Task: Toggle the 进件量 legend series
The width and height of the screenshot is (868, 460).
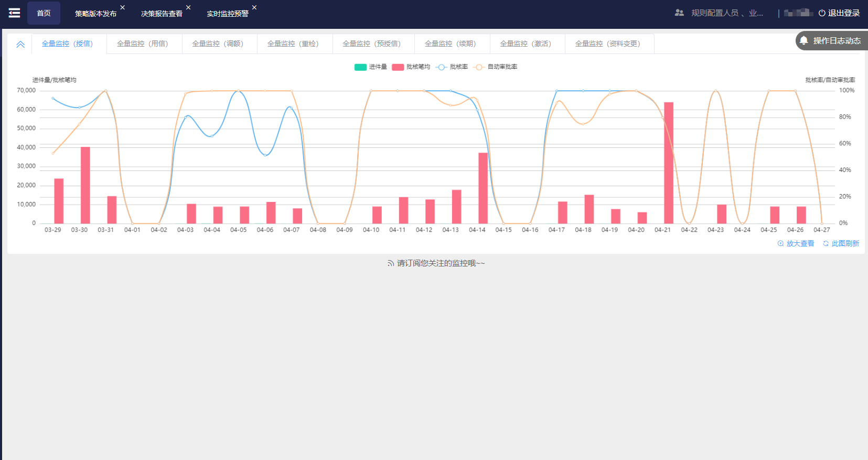Action: (371, 67)
